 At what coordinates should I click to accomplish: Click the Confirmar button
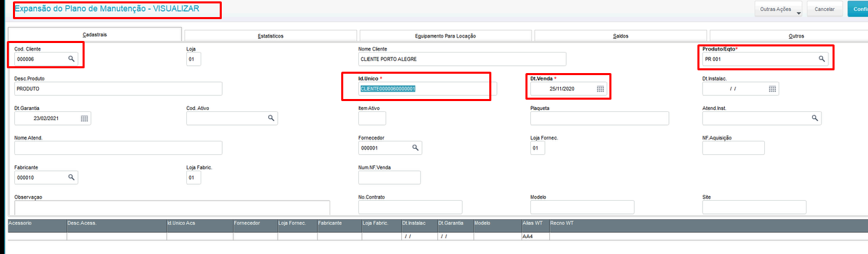click(x=858, y=9)
